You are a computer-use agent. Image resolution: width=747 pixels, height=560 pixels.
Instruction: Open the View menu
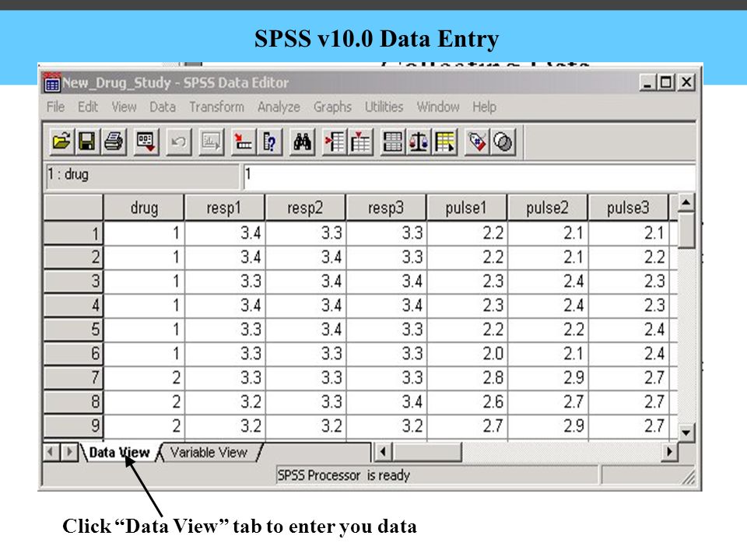tap(124, 107)
